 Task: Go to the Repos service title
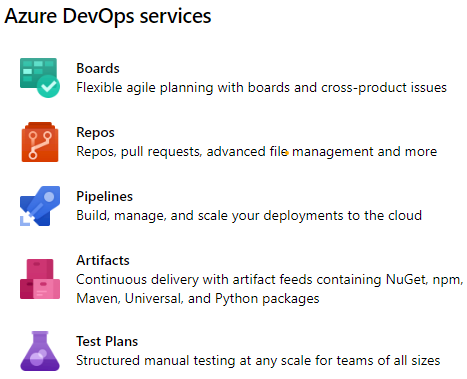pyautogui.click(x=95, y=133)
